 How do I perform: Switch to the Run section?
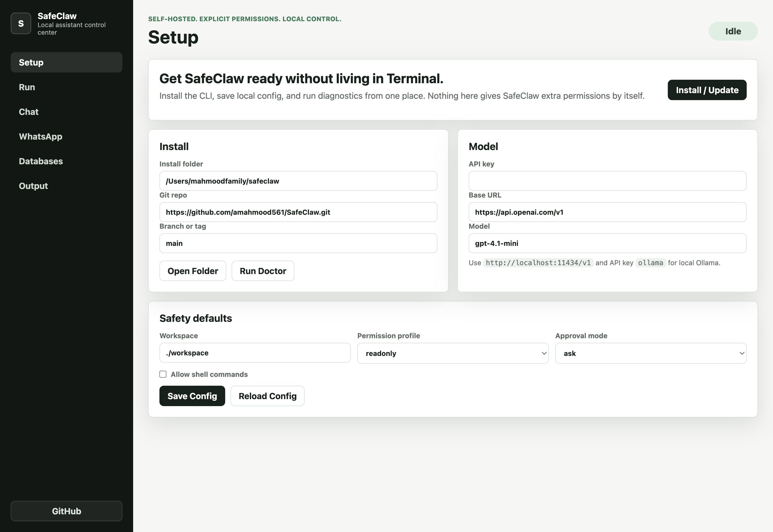click(x=66, y=87)
